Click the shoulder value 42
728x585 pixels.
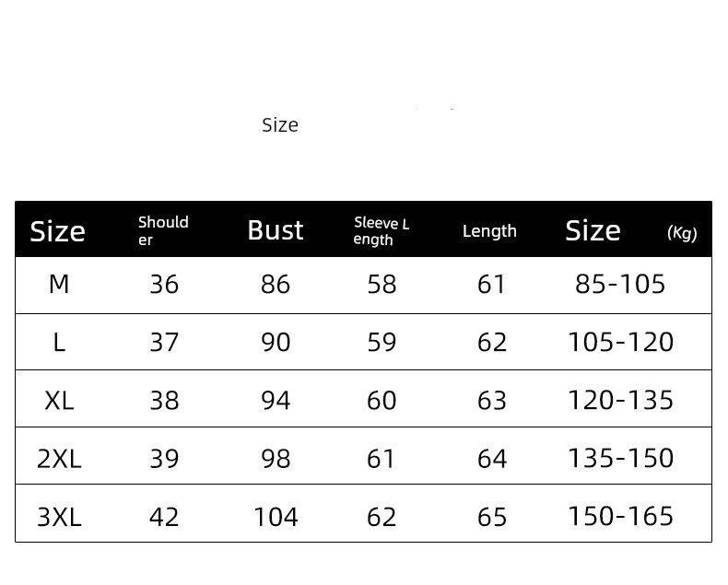(x=164, y=517)
